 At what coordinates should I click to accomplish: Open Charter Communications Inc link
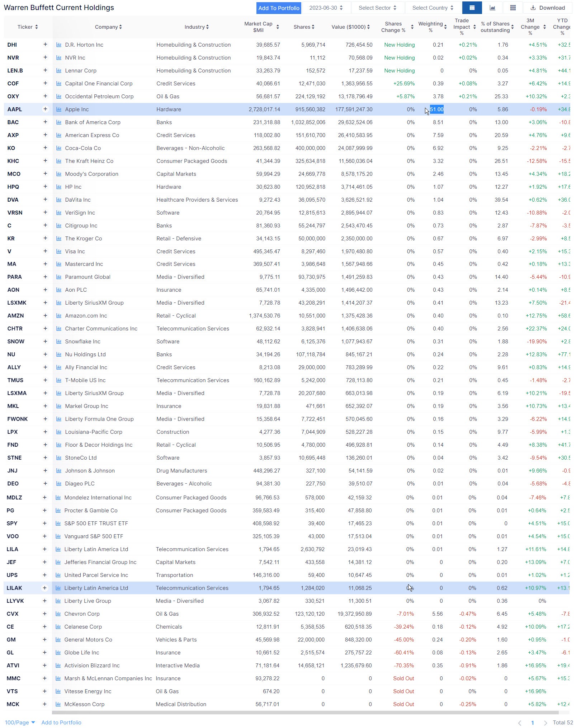(x=101, y=329)
